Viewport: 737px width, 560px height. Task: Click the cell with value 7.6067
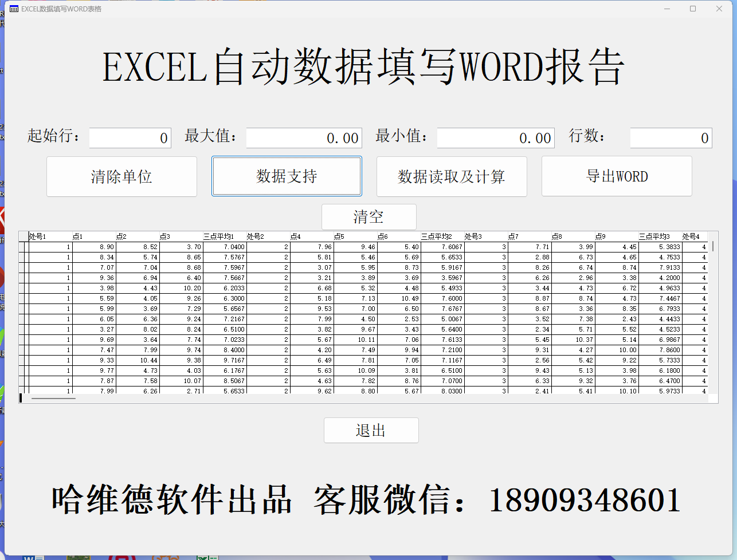click(442, 247)
